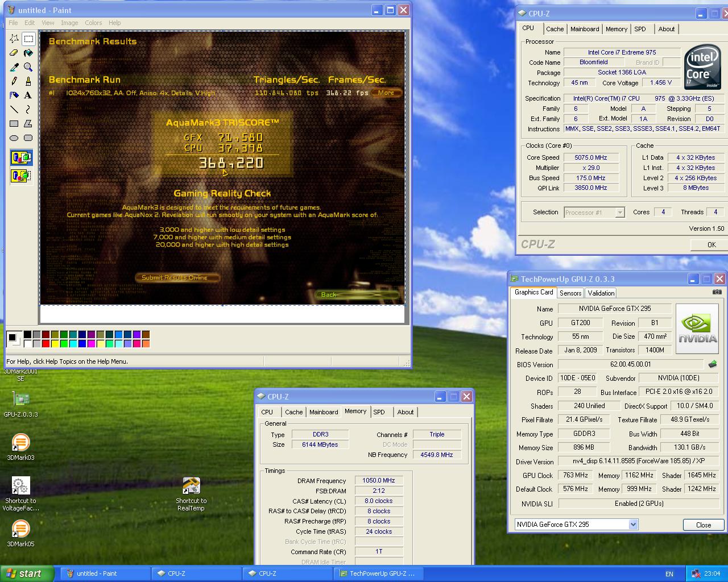This screenshot has width=728, height=582.
Task: Switch to the Mainboard tab in top CPU-Z
Action: pyautogui.click(x=585, y=29)
